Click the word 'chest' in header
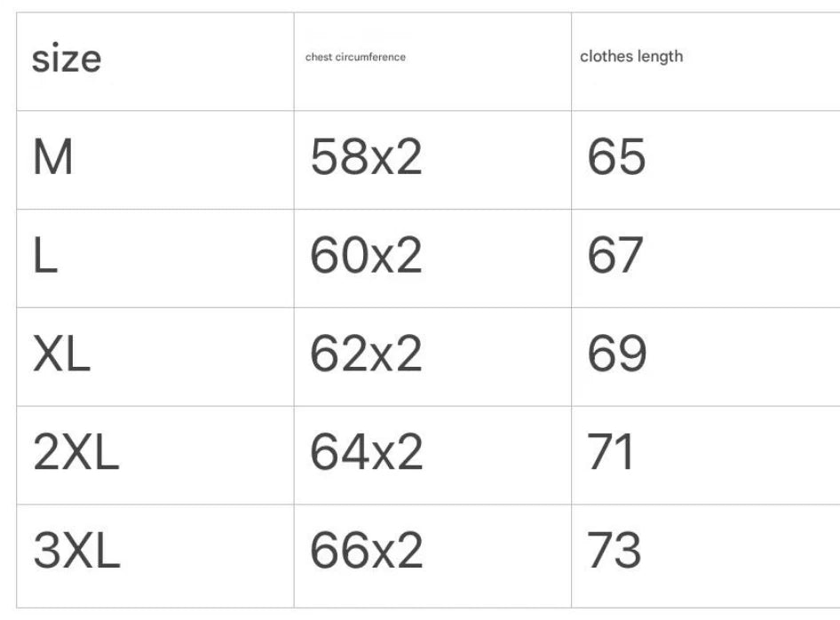 tap(319, 57)
